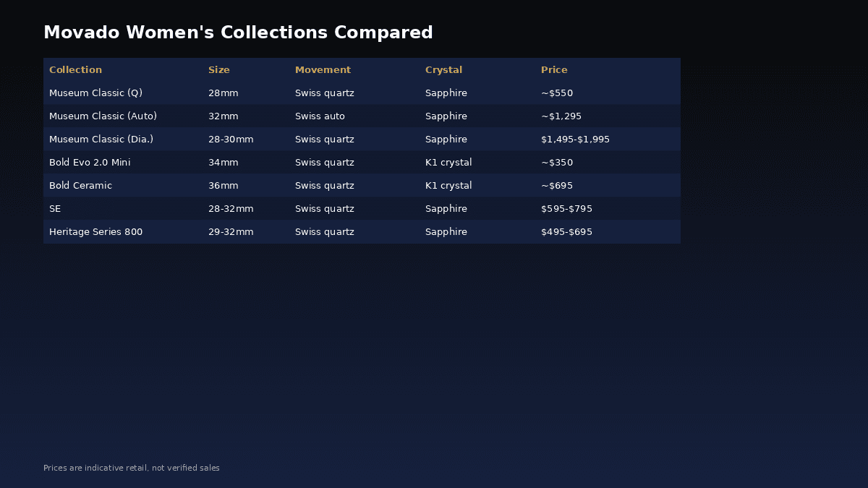Select the '~$695' price cell

(557, 186)
